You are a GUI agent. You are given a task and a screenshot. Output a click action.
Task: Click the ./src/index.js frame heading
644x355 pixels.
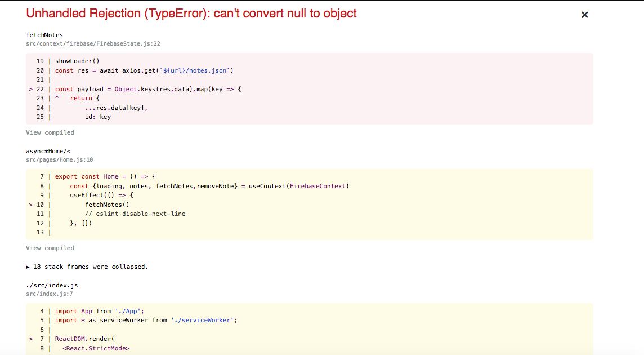click(52, 285)
